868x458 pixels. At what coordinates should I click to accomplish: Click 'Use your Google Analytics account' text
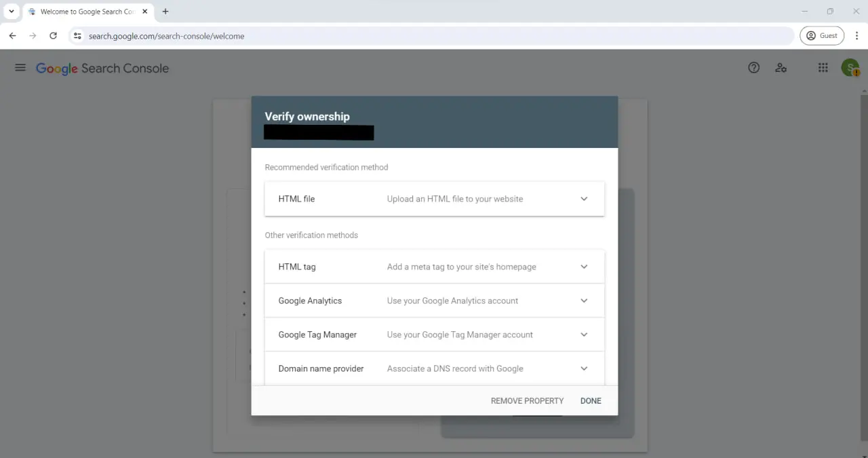[x=452, y=301]
